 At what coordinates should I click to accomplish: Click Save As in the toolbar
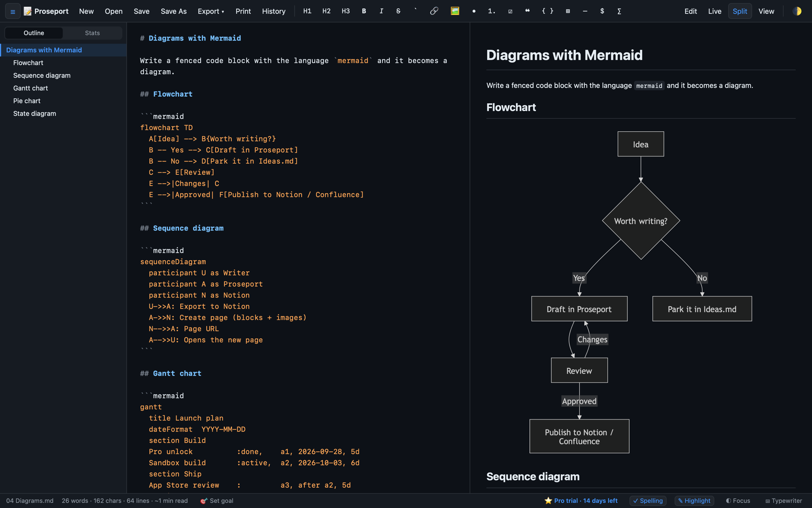(174, 11)
